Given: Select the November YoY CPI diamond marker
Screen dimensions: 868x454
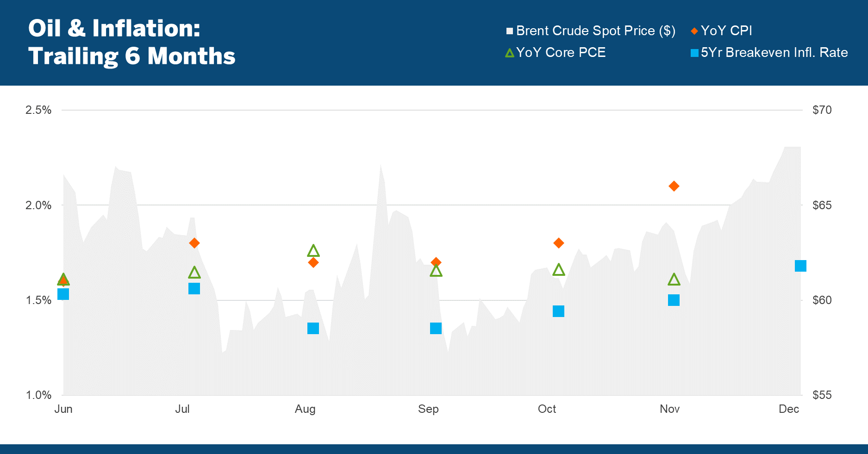Looking at the screenshot, I should [x=674, y=186].
